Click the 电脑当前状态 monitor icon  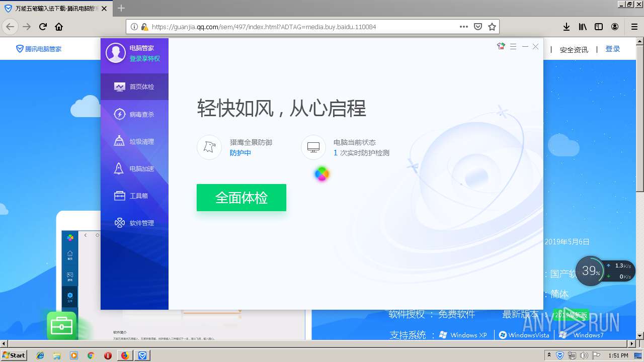click(313, 147)
